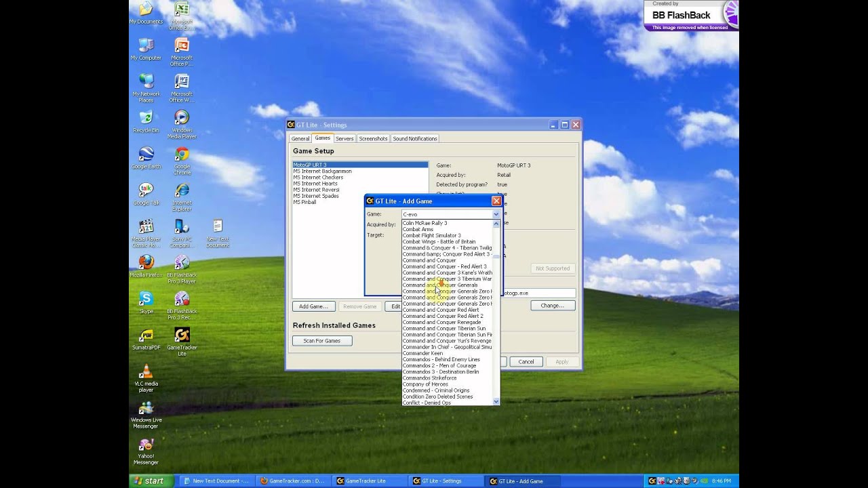The image size is (868, 488).
Task: Choose Command and Conquer Red Alert 2
Action: point(448,316)
